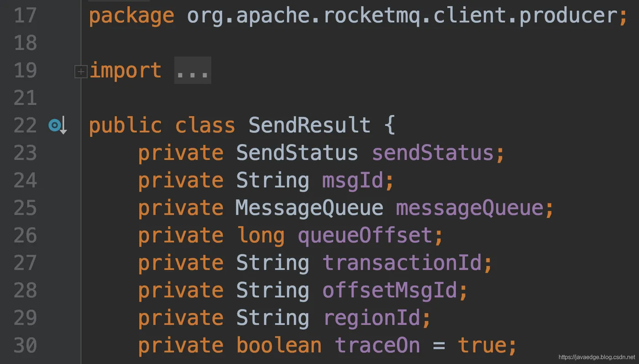Click the offsetMsgId field name
Viewport: 639px width, 364px height.
click(x=389, y=291)
